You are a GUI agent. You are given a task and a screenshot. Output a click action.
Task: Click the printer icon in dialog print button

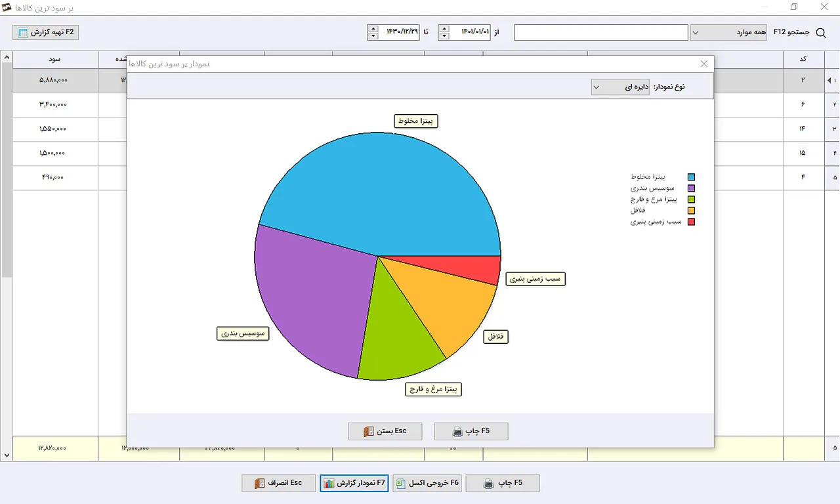(x=458, y=432)
